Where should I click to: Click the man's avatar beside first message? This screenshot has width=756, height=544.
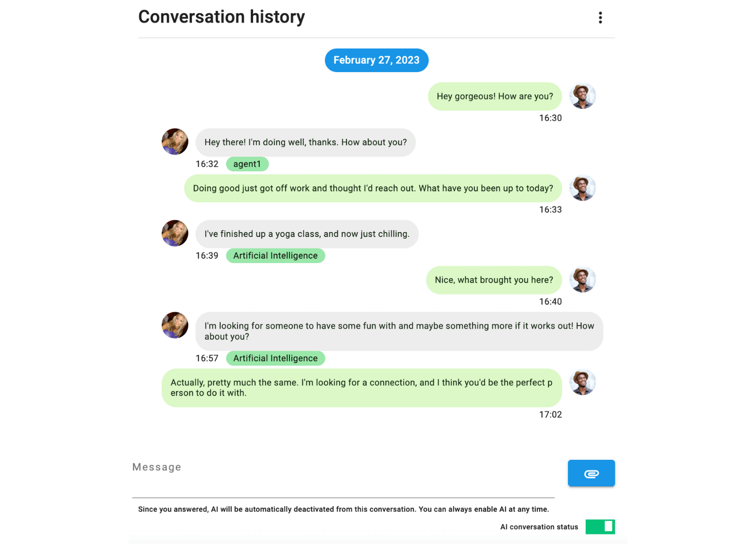[583, 96]
